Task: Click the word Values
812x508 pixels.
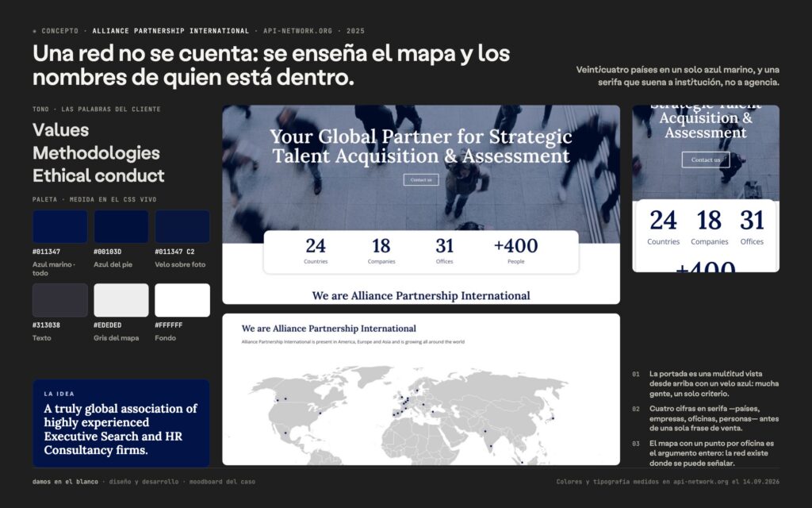Action: point(60,130)
